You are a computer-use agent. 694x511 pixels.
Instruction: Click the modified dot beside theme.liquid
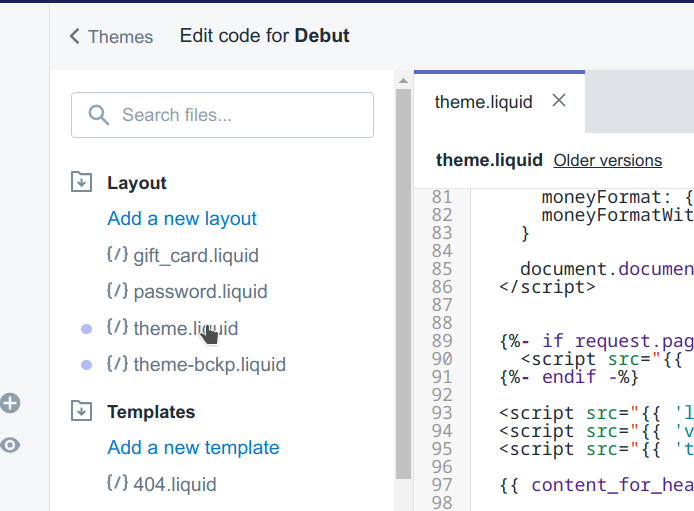[x=87, y=329]
